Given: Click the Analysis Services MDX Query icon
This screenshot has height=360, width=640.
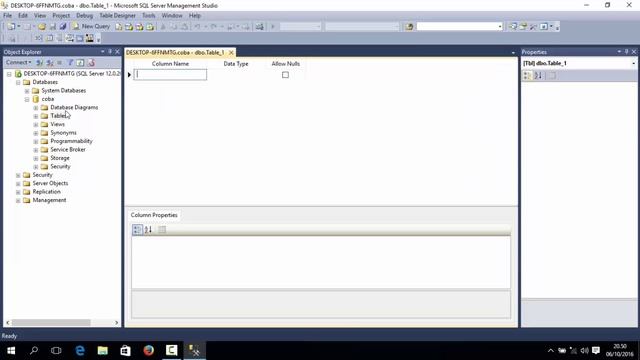Looking at the screenshot, I should [129, 27].
